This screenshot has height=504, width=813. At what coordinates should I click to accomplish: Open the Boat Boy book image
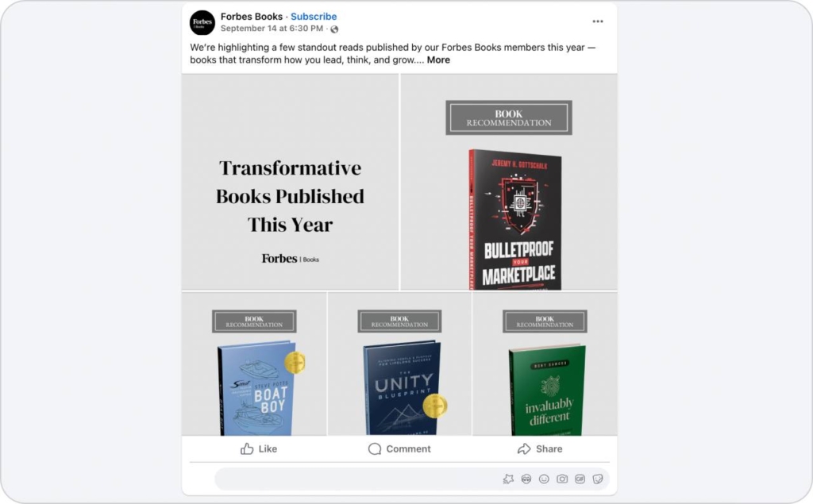(254, 364)
